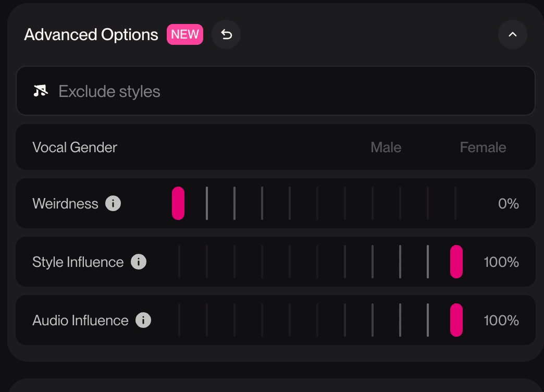
Task: Click the Vocal Gender label
Action: point(75,148)
